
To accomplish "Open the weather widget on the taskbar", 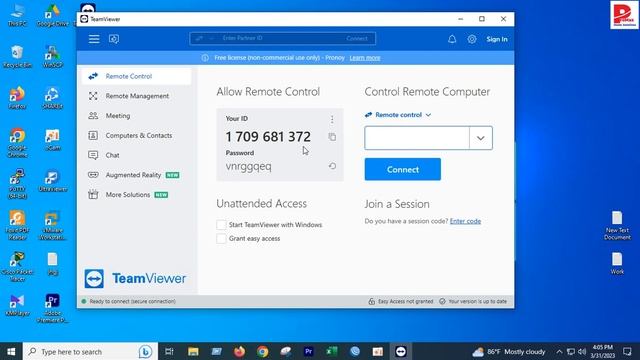I will click(x=509, y=351).
